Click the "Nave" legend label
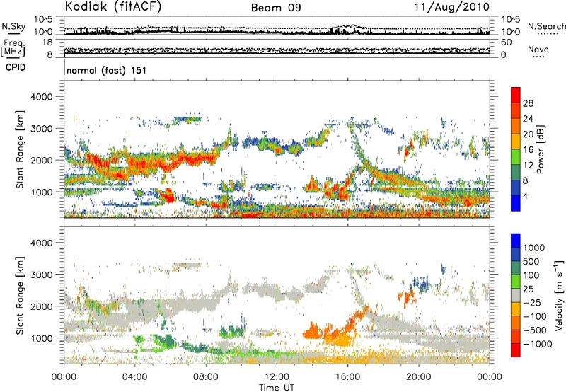The image size is (566, 392). (x=538, y=50)
